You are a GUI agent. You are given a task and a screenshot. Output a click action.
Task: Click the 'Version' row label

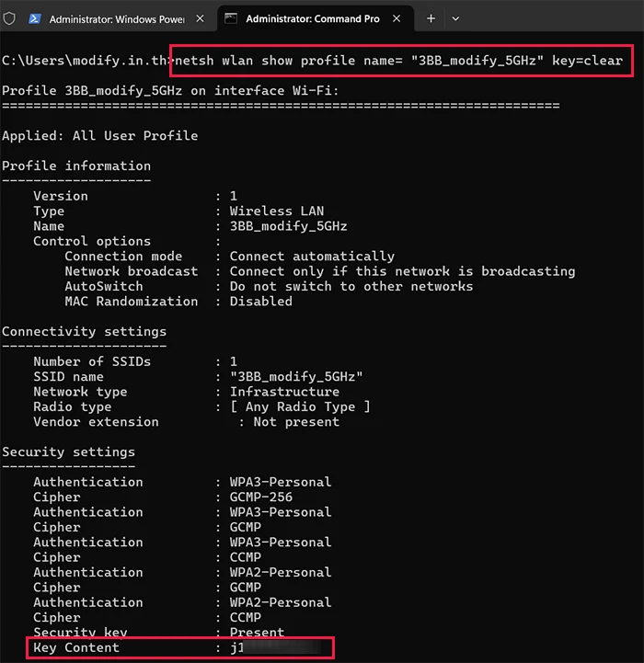pos(61,196)
